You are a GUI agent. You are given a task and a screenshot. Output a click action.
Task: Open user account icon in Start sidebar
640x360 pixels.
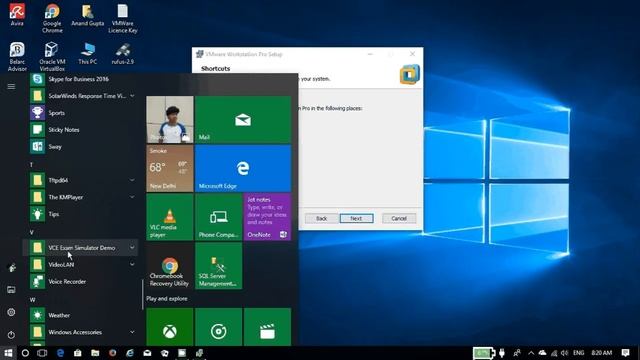[11, 268]
